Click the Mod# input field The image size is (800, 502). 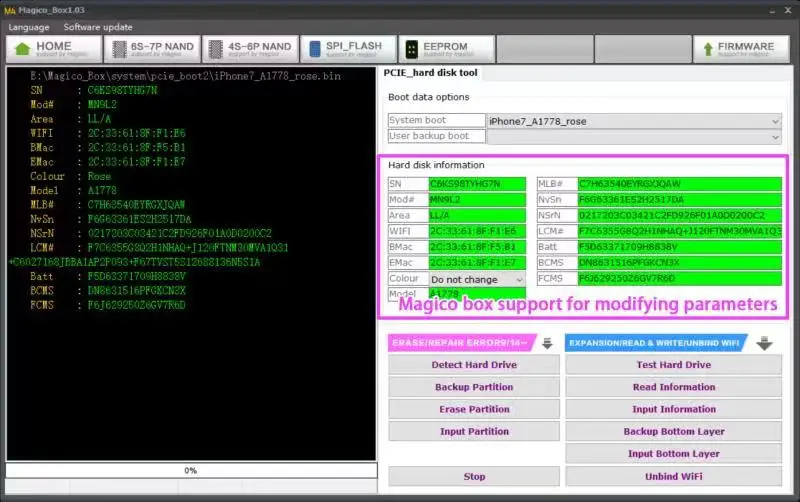(x=477, y=199)
